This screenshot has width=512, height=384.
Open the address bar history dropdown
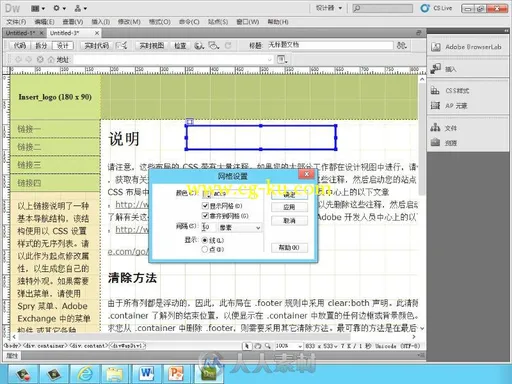(x=269, y=60)
